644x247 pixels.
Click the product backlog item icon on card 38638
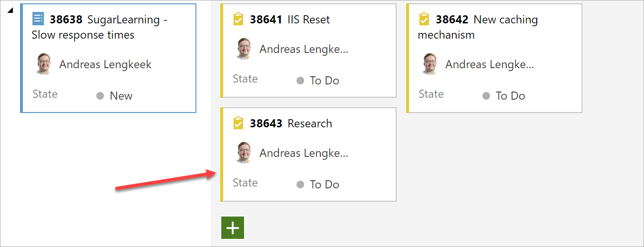click(x=38, y=19)
